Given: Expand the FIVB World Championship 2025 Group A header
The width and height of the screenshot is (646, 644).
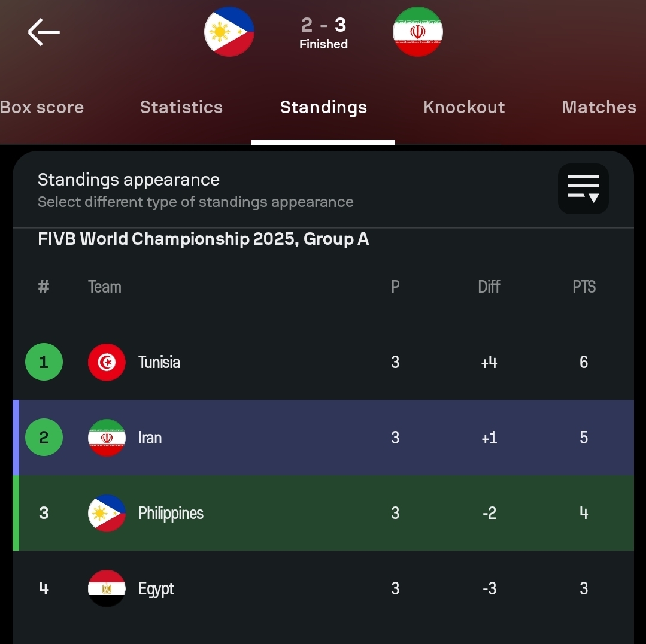Looking at the screenshot, I should point(204,239).
